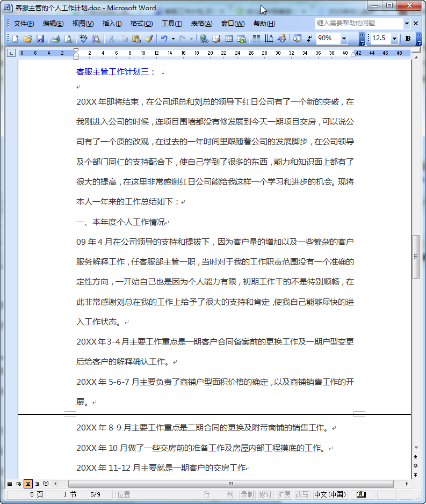Show the Drawing toolbar
Screen dimensions: 426x504
tap(281, 39)
